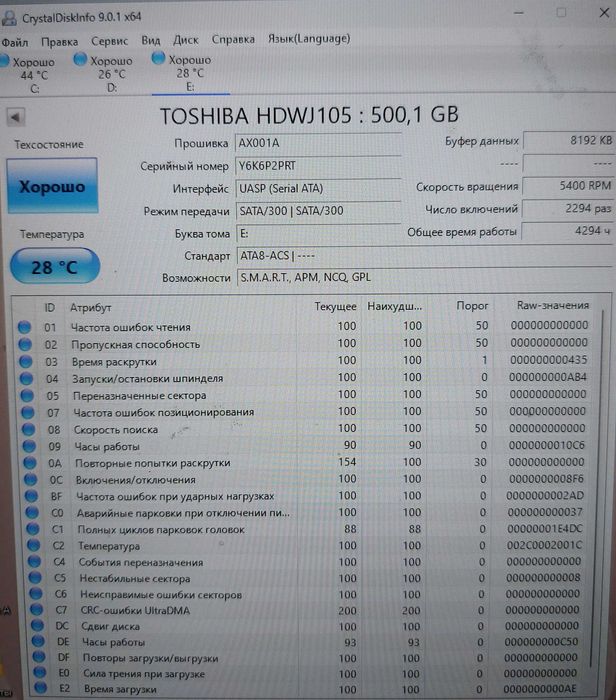Select the Частота ошибок чтения attribute name

pos(131,327)
